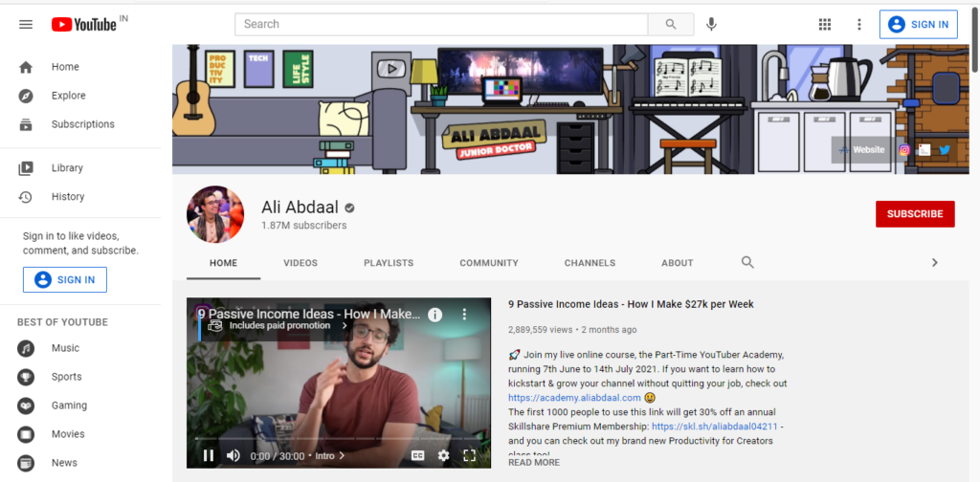980x482 pixels.
Task: Open the Website link on the banner
Action: point(862,150)
